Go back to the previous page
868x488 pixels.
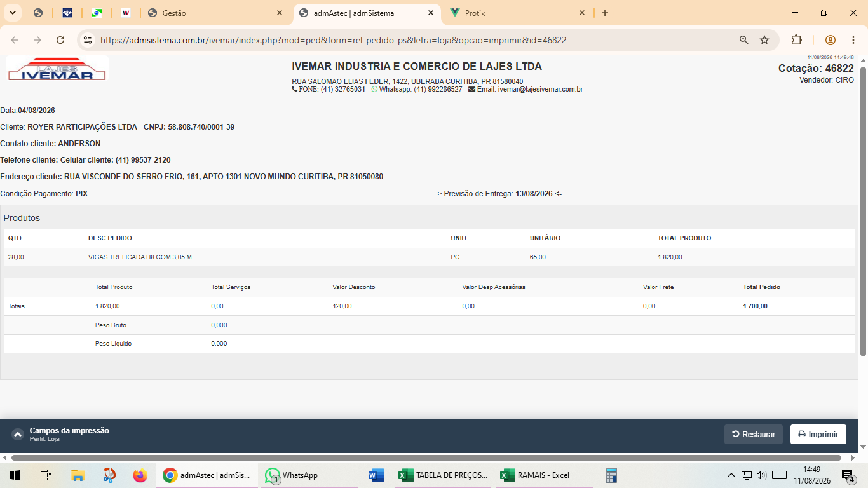[x=15, y=40]
